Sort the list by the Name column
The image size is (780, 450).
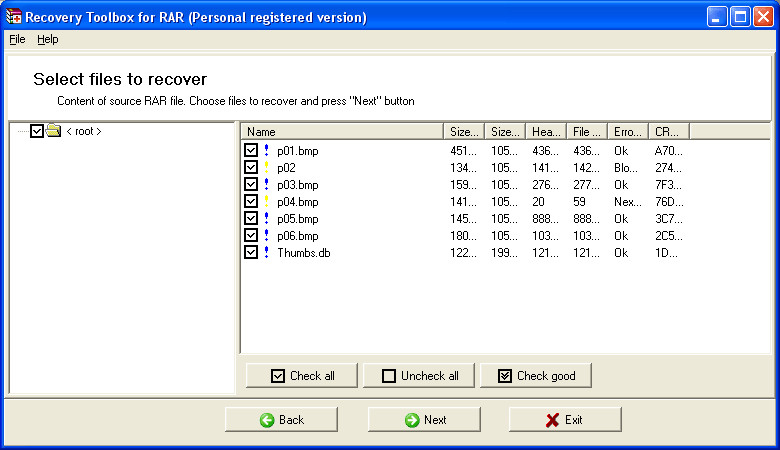coord(342,132)
